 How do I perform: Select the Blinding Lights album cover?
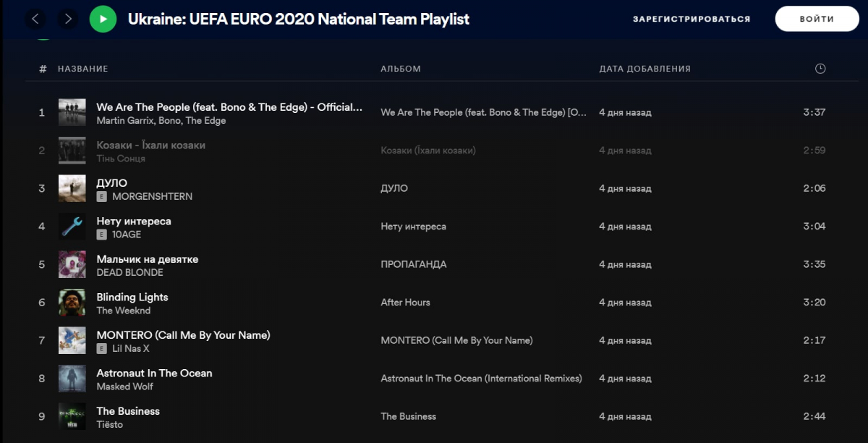tap(72, 303)
